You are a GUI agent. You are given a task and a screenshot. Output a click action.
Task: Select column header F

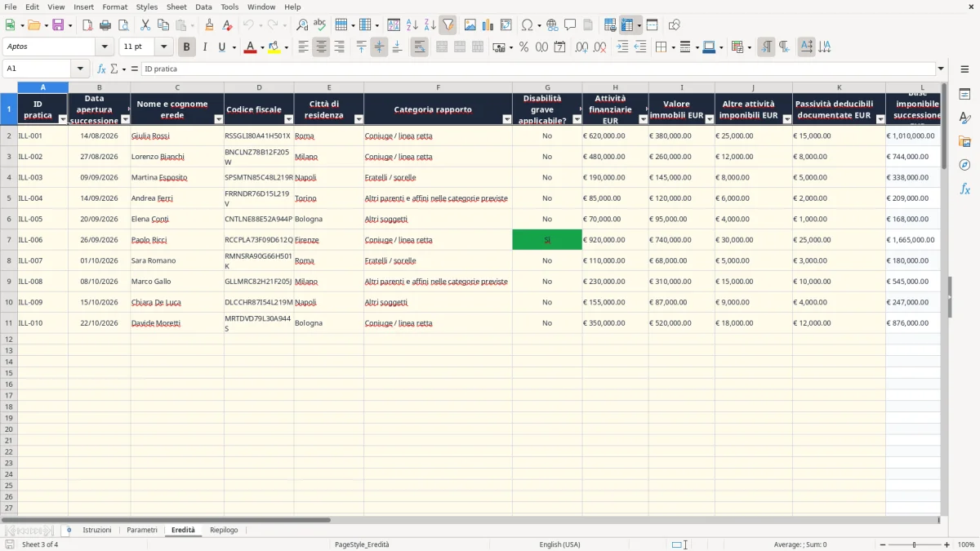pyautogui.click(x=438, y=87)
